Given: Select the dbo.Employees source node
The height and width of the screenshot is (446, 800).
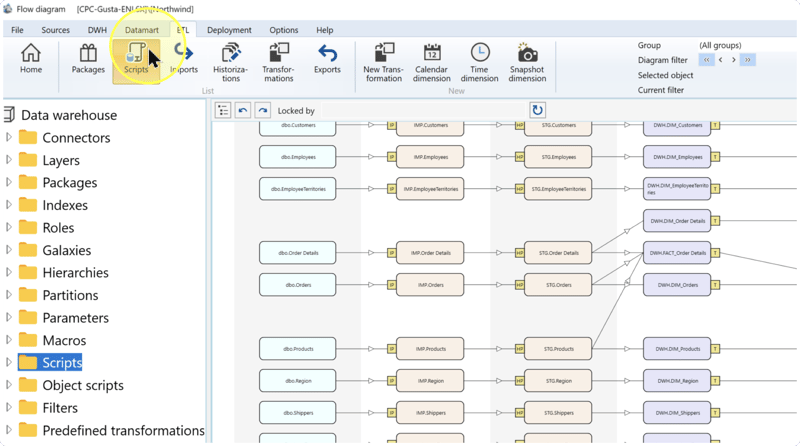Looking at the screenshot, I should click(x=297, y=157).
